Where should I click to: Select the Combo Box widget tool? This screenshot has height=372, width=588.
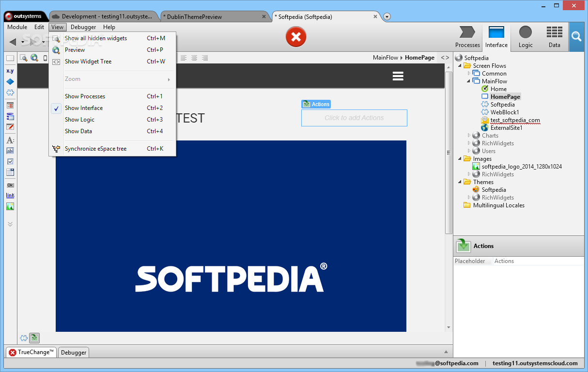coord(10,172)
